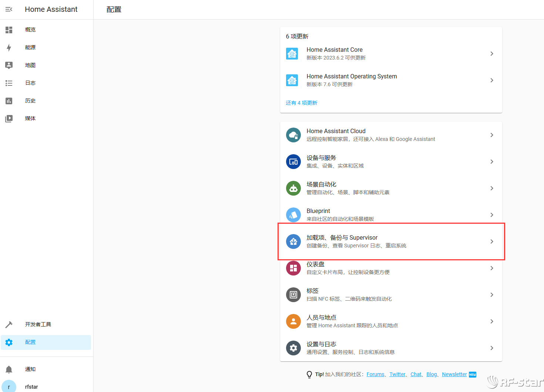
Task: Open the 仪表盘 row chevron
Action: point(492,268)
